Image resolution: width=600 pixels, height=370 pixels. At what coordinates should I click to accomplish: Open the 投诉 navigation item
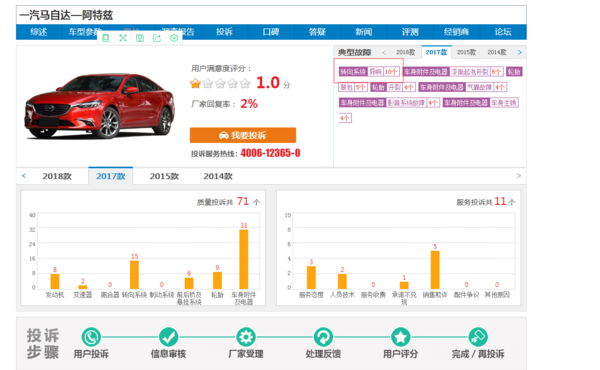click(x=224, y=32)
